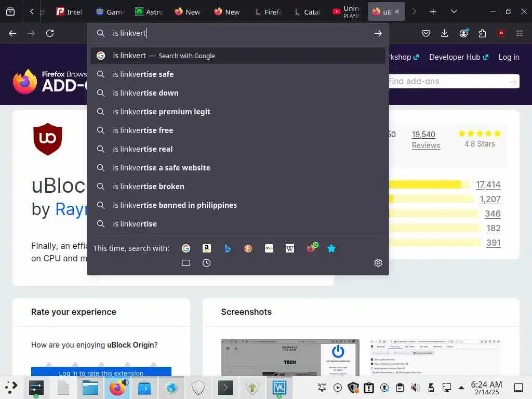The image size is (532, 399).
Task: Open Firefox account menu
Action: click(x=464, y=33)
